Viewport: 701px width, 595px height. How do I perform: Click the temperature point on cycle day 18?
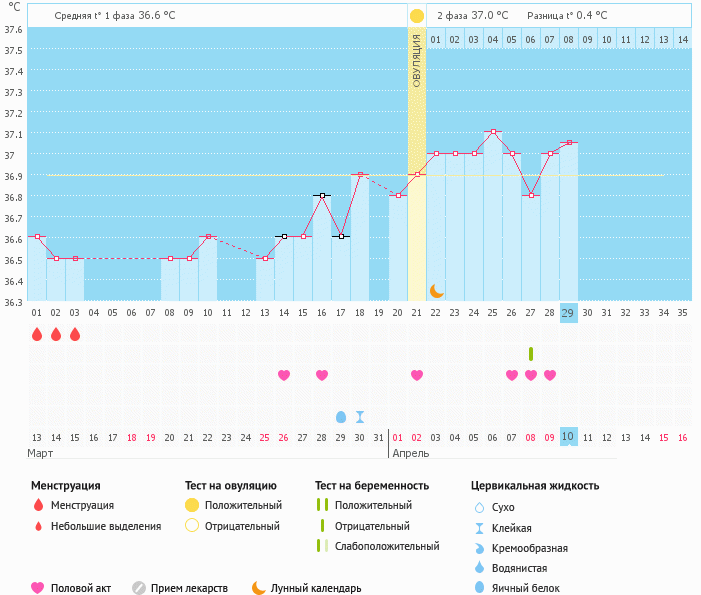360,174
